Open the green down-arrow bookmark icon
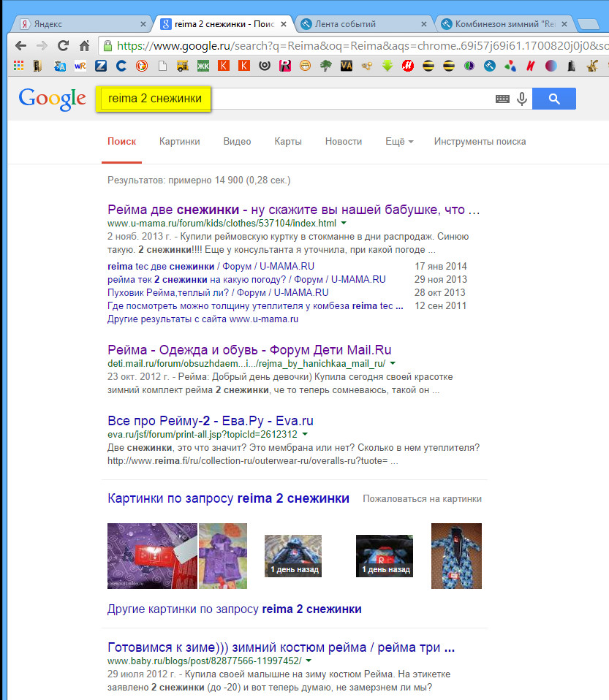The image size is (609, 700). click(x=387, y=66)
